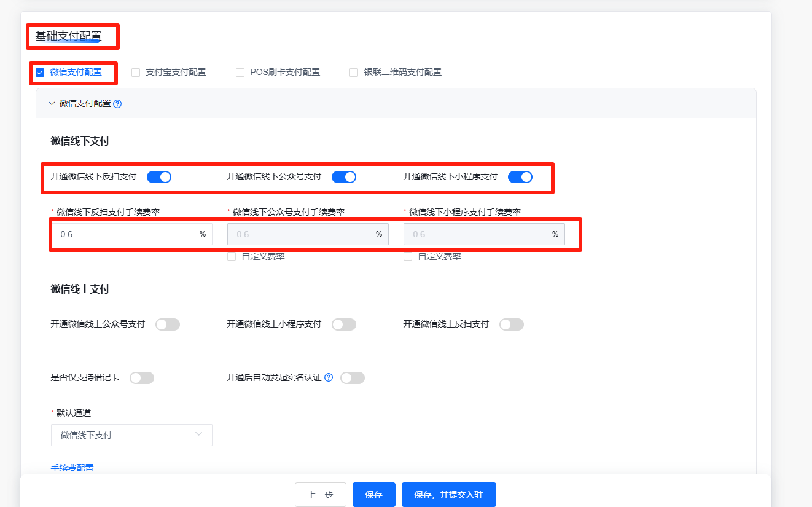The height and width of the screenshot is (507, 812).
Task: Click the 微信线下支付 section title
Action: coord(80,141)
